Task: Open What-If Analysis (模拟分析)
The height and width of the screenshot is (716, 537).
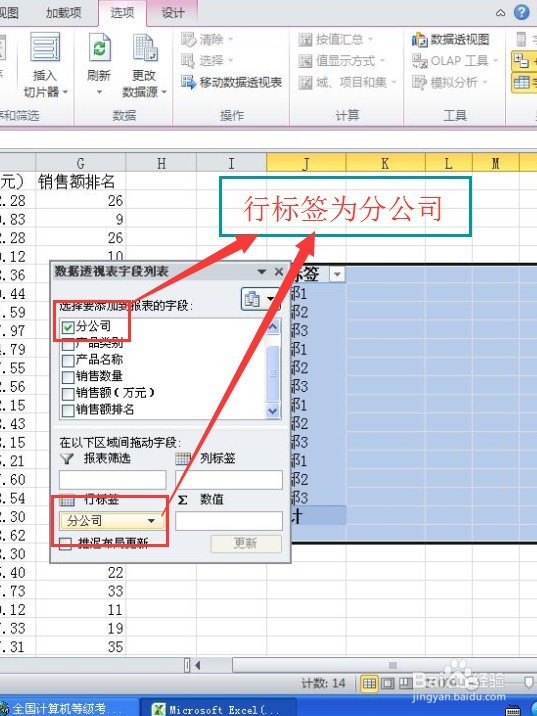Action: 450,83
